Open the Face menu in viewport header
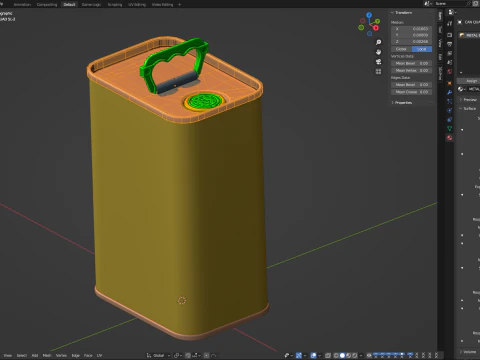 tap(88, 355)
